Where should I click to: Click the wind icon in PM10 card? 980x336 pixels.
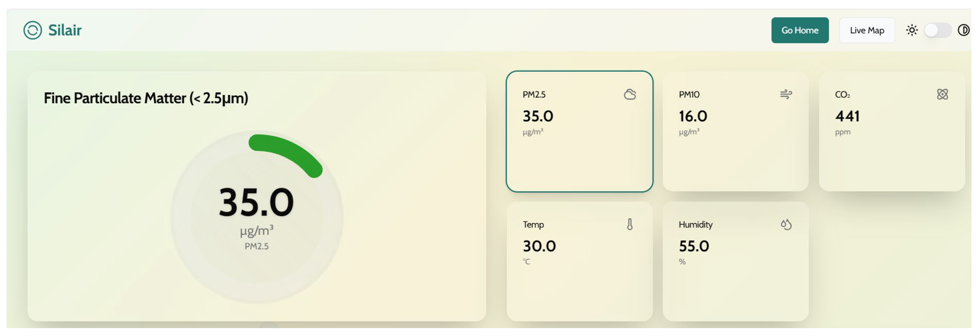click(786, 94)
